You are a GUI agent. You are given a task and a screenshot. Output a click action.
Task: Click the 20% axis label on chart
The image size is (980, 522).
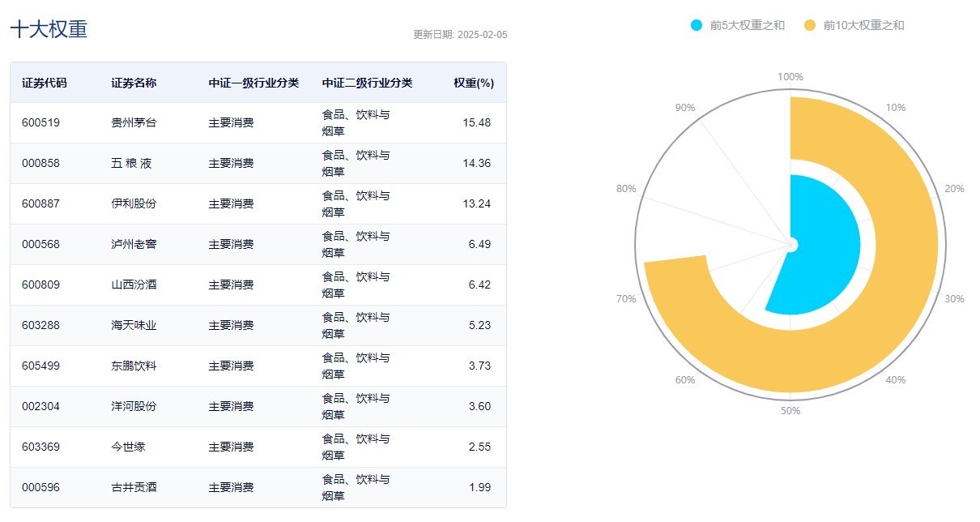pyautogui.click(x=955, y=189)
